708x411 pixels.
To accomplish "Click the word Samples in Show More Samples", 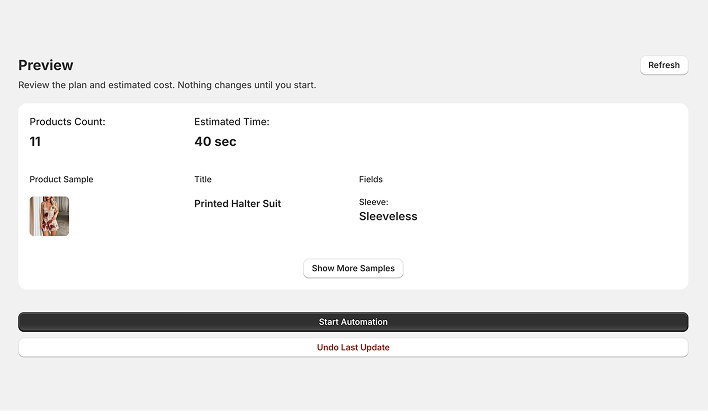I will (377, 269).
